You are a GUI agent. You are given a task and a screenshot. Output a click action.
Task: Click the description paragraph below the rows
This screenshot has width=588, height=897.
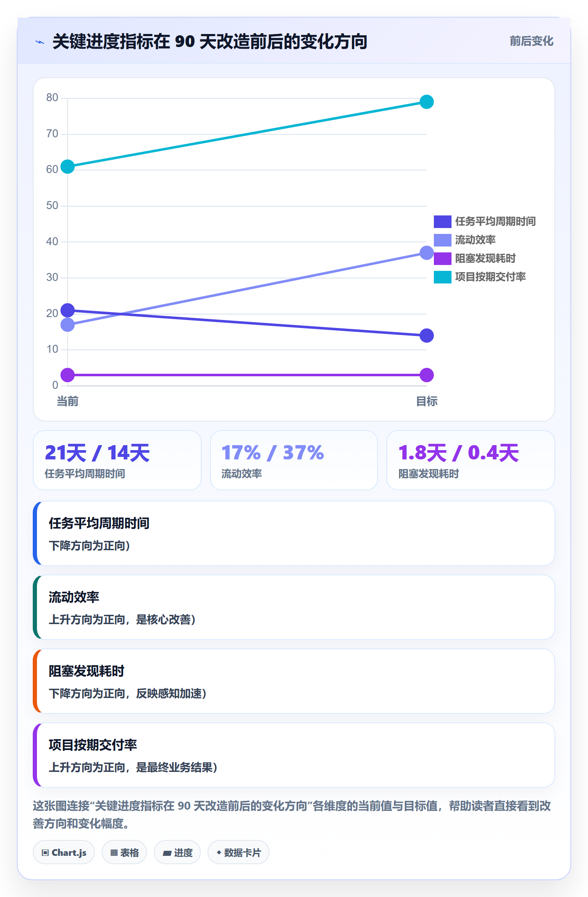point(292,814)
